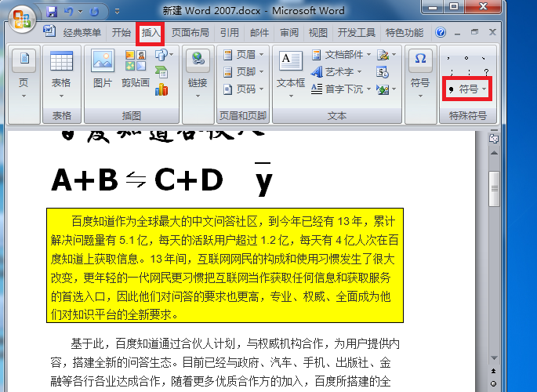Open Customize Quick Access Toolbar dropdown
The height and width of the screenshot is (392, 537).
point(117,12)
